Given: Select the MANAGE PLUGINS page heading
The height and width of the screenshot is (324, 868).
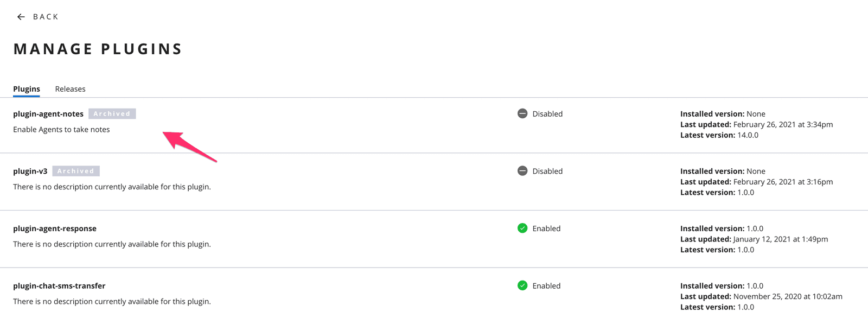Looking at the screenshot, I should pyautogui.click(x=97, y=48).
